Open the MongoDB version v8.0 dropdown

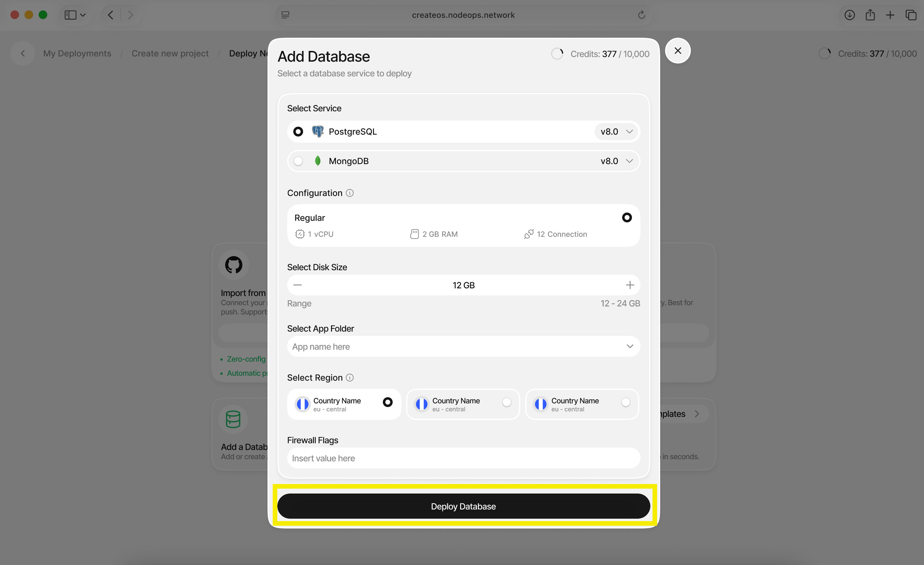[x=617, y=161]
